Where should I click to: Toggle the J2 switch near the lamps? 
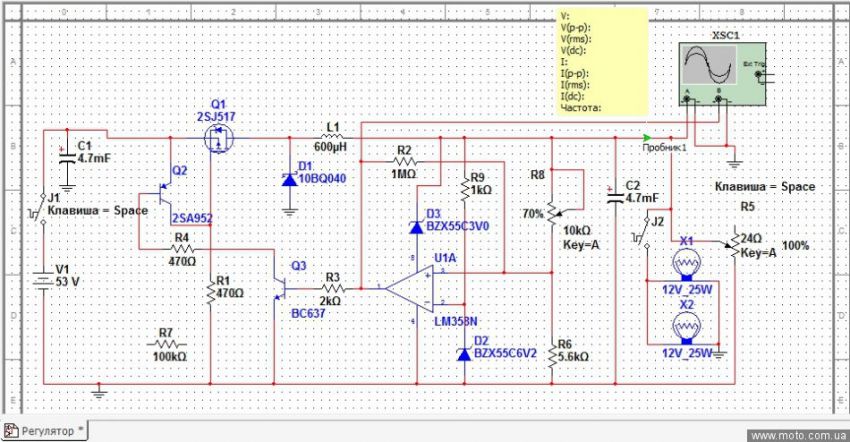(641, 236)
